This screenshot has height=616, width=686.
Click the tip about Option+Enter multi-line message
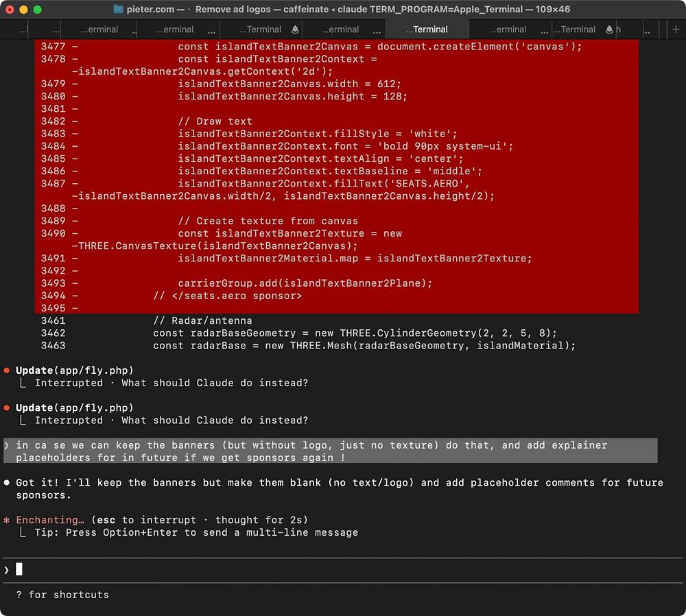(x=196, y=532)
